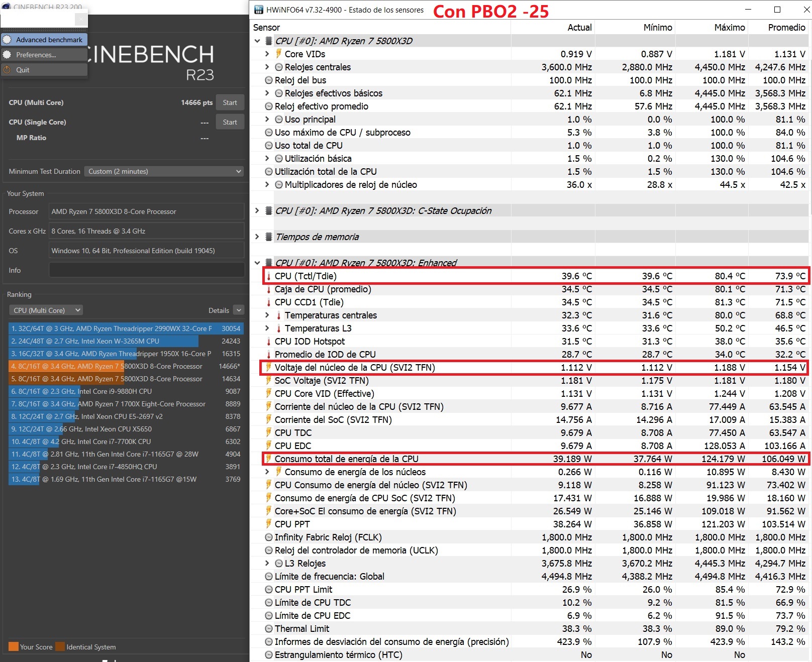
Task: Click the Identical System legend swatch
Action: coord(60,646)
